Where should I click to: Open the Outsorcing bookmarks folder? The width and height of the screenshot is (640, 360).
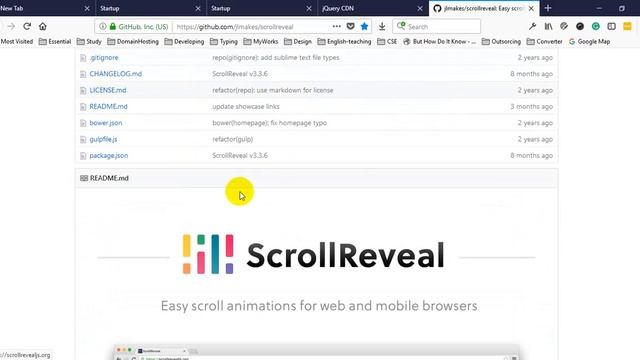(x=501, y=42)
